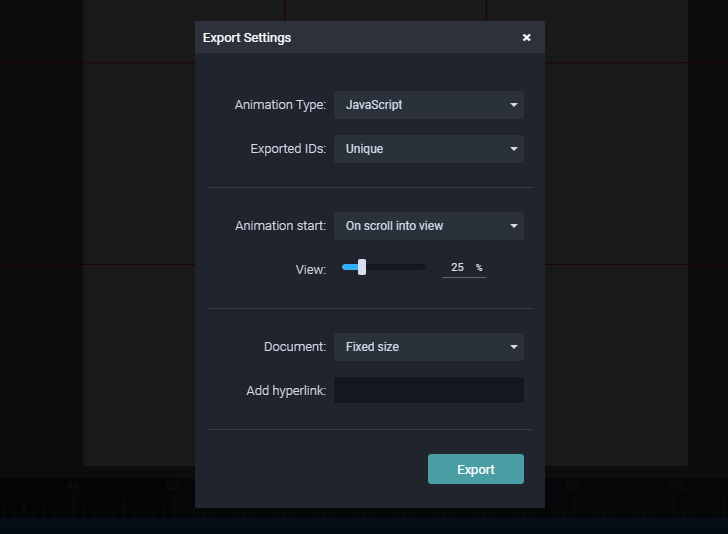The width and height of the screenshot is (728, 534).
Task: Click the View label
Action: click(x=311, y=269)
